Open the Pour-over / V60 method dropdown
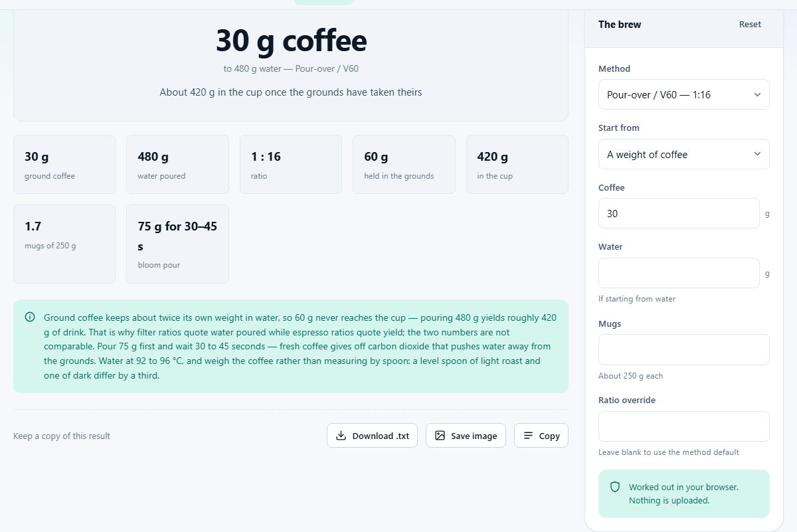The image size is (797, 532). 684,95
